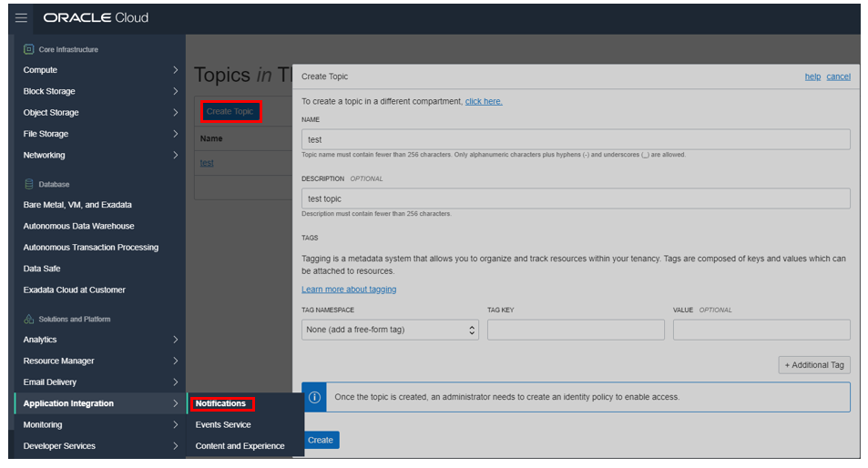
Task: Click the blue Create button
Action: [x=321, y=441]
